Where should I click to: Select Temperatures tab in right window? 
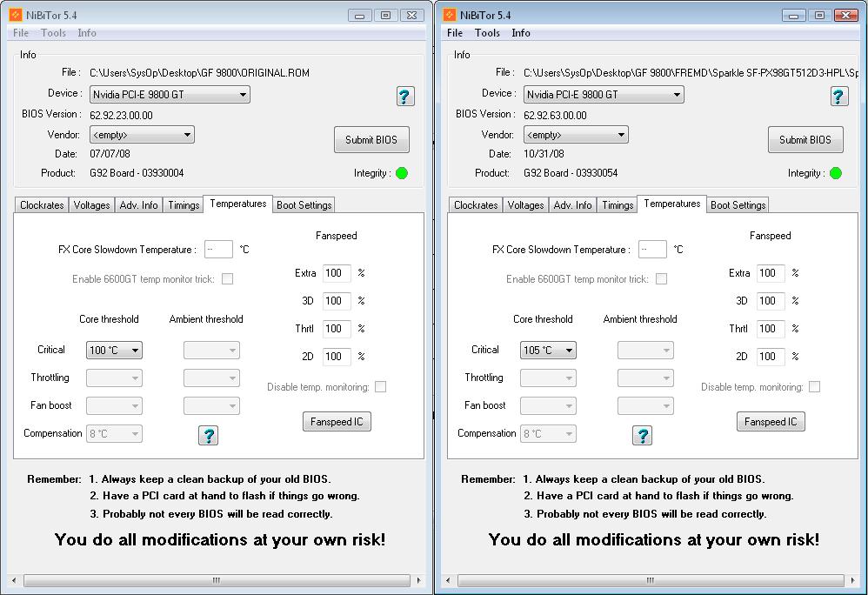[671, 204]
